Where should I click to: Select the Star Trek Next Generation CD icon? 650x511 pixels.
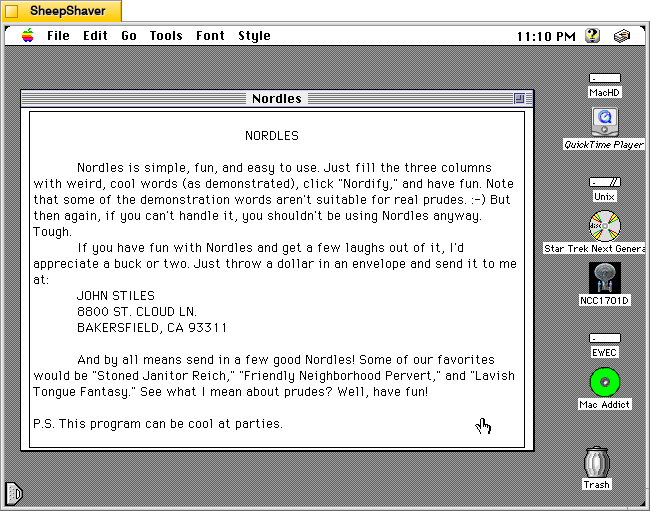[605, 226]
